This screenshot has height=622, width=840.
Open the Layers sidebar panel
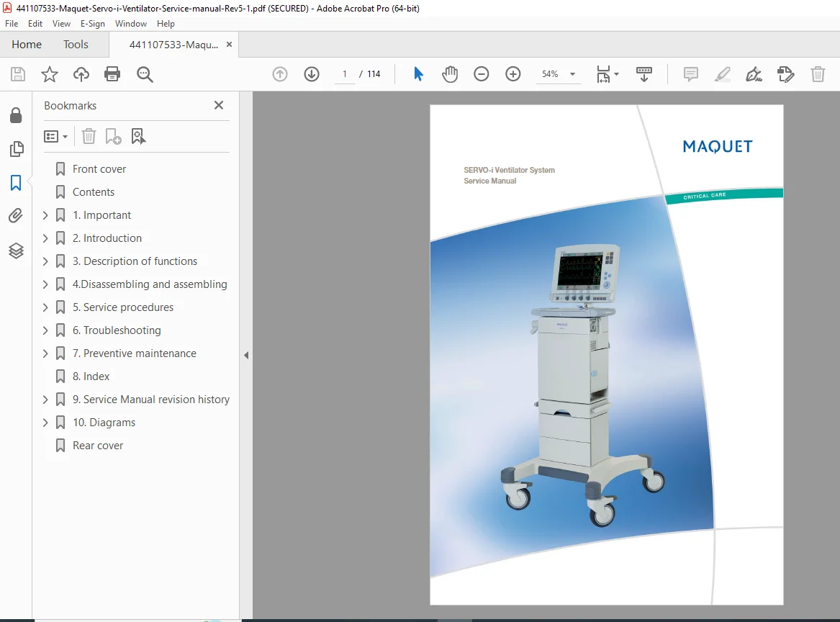(16, 251)
